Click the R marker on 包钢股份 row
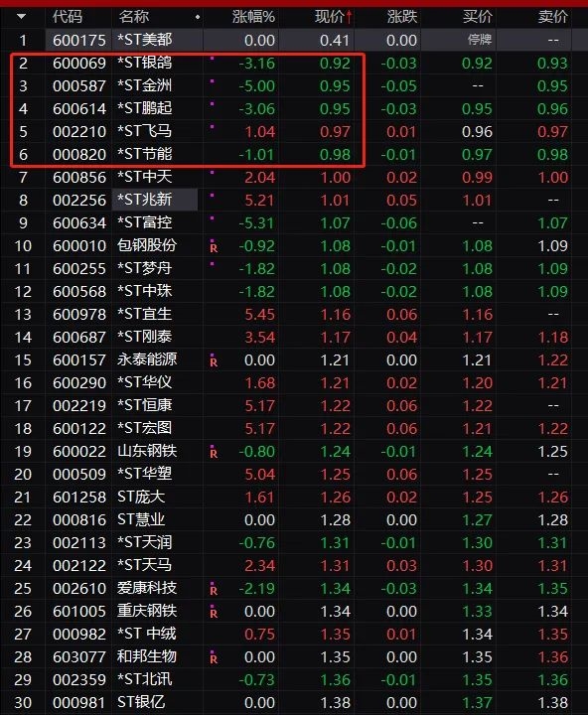 pos(214,246)
